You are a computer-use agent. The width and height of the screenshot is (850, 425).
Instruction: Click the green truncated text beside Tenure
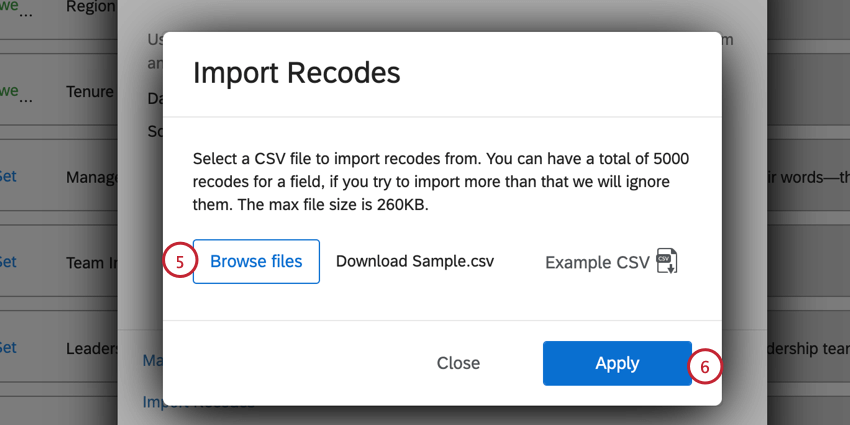[x=9, y=91]
